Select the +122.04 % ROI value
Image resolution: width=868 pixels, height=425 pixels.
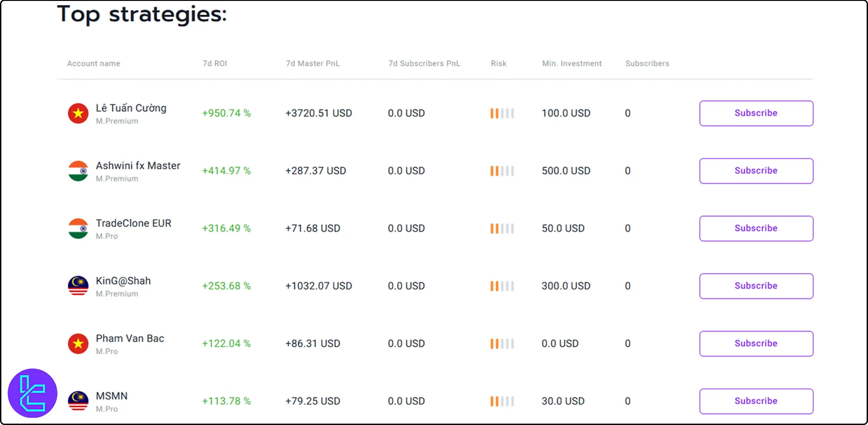(226, 344)
